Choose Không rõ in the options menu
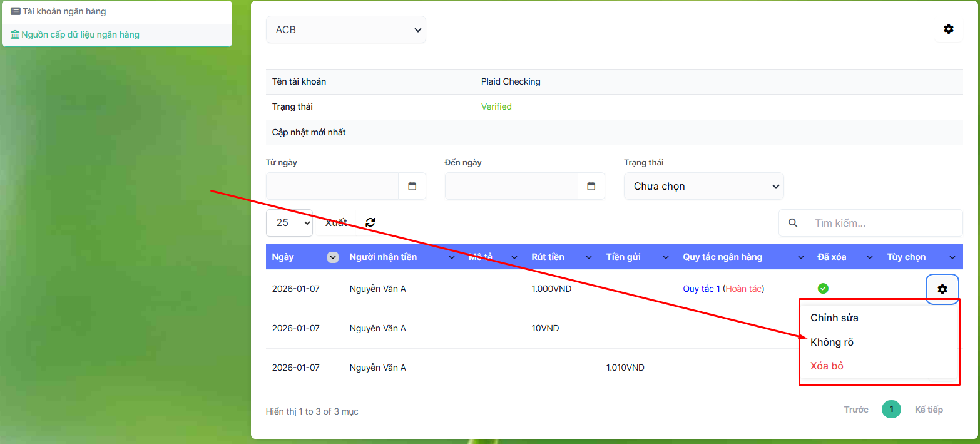 tap(832, 342)
